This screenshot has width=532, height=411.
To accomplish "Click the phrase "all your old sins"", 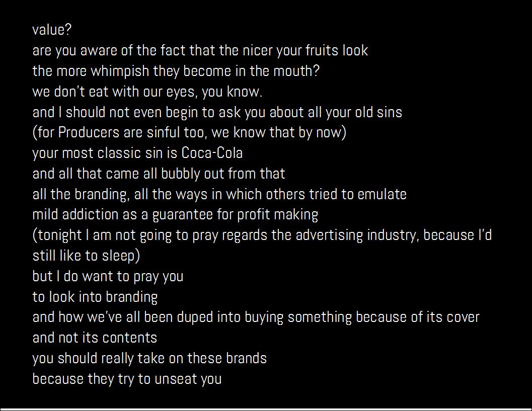I will tap(355, 112).
